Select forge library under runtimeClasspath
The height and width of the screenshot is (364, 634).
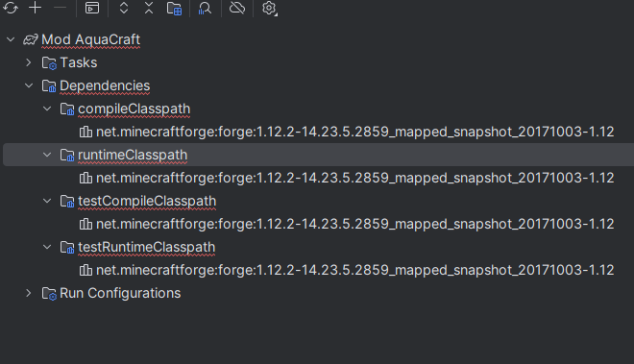click(x=355, y=178)
